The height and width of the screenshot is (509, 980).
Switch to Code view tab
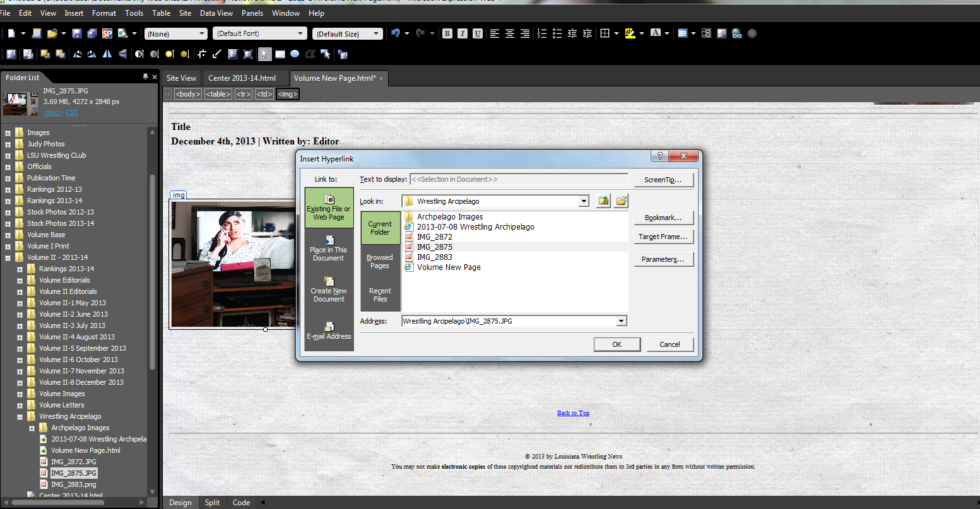pyautogui.click(x=241, y=503)
